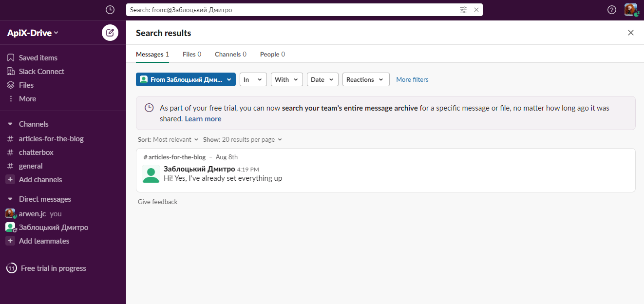Viewport: 644px width, 304px height.
Task: Compose a new message with the pencil icon
Action: click(x=110, y=33)
